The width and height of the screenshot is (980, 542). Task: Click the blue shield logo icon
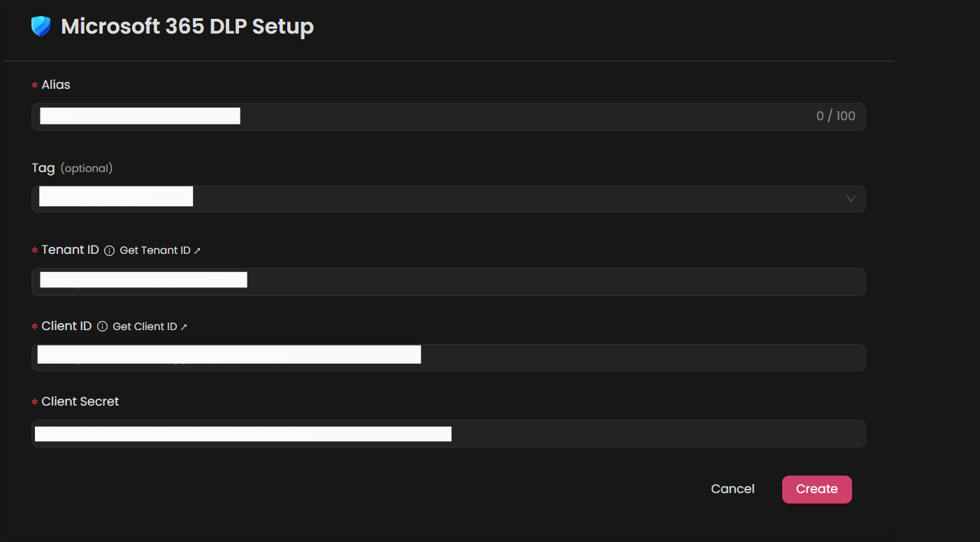point(41,27)
